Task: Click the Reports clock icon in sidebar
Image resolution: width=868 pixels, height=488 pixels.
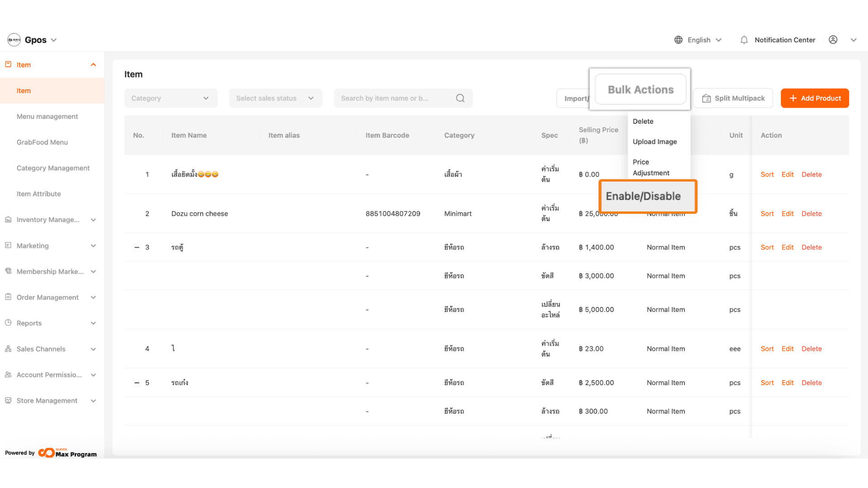Action: point(8,323)
